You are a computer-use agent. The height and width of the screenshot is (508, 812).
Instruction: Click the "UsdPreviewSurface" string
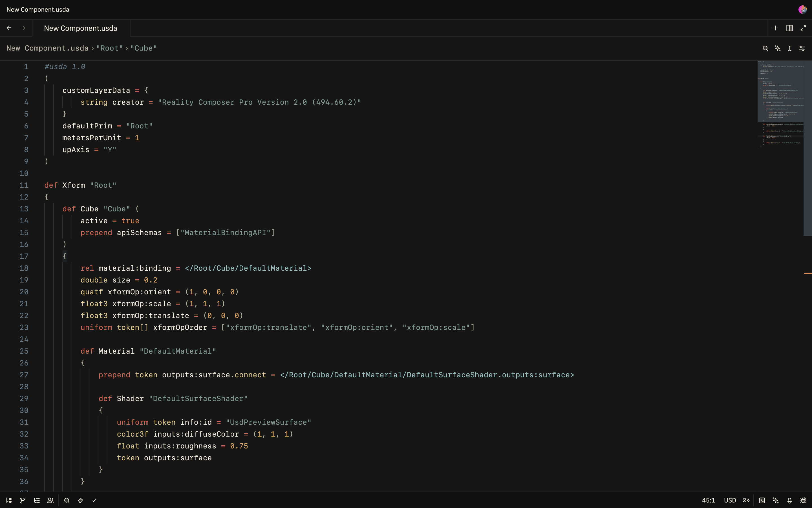tap(268, 422)
